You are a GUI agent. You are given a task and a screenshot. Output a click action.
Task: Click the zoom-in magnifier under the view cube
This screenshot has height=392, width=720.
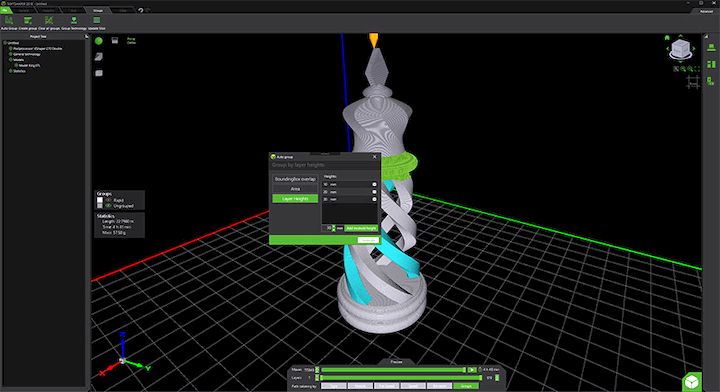point(683,69)
